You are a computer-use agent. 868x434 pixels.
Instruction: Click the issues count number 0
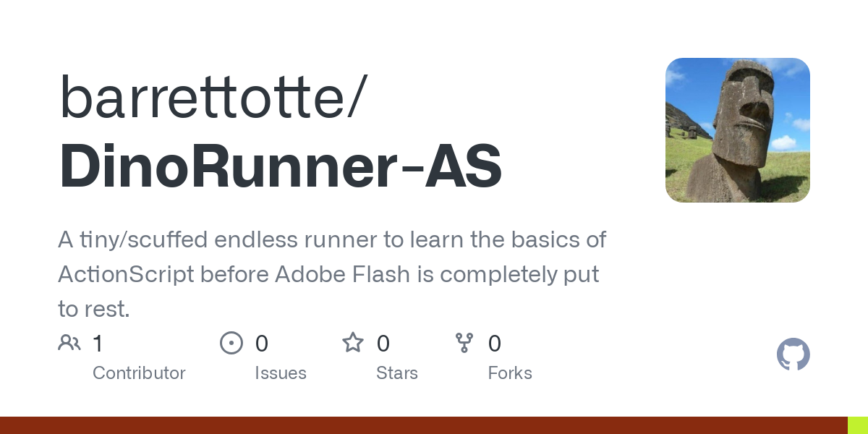(262, 344)
